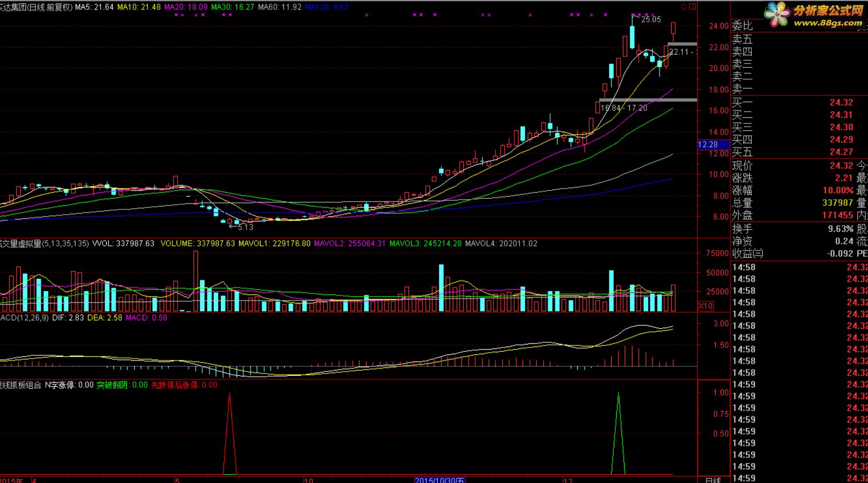Select the 2015/10/30 date marker on the time axis

440,480
